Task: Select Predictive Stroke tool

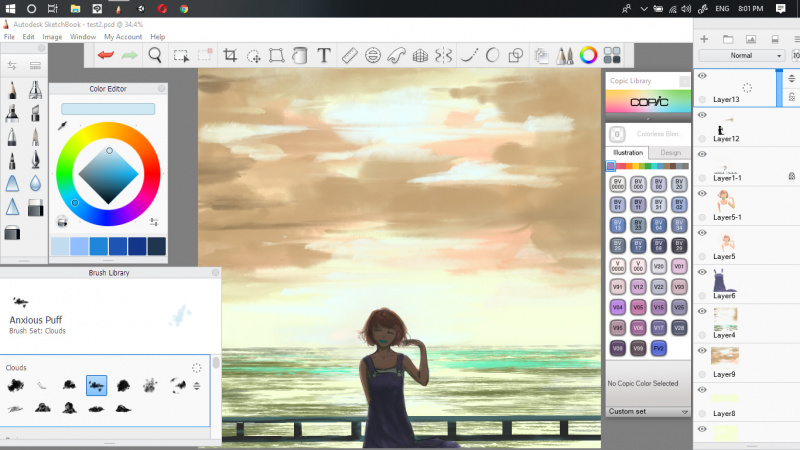Action: pos(492,55)
